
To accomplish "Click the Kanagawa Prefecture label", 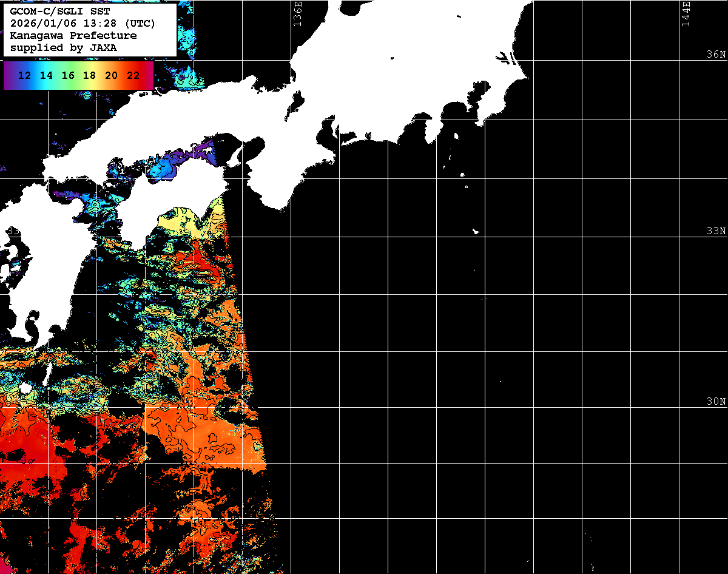I will 73,35.
